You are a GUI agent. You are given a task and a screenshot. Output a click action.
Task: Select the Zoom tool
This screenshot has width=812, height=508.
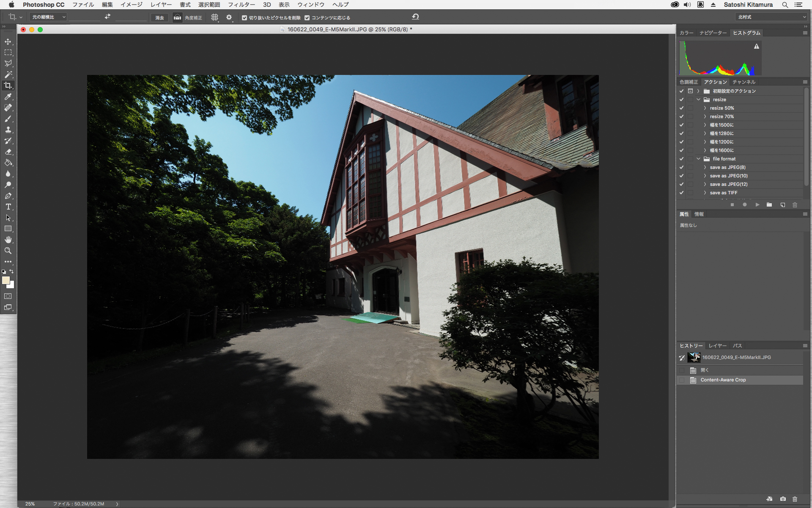click(x=8, y=251)
